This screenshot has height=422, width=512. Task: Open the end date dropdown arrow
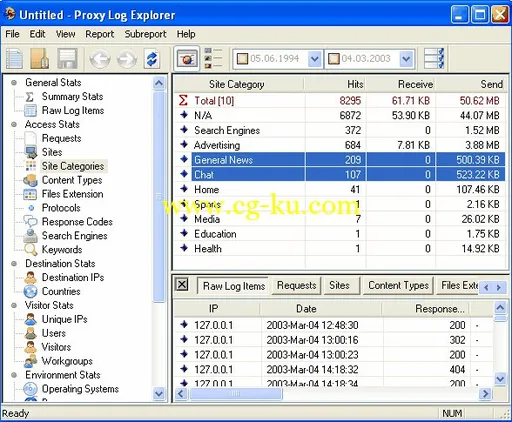pos(406,59)
